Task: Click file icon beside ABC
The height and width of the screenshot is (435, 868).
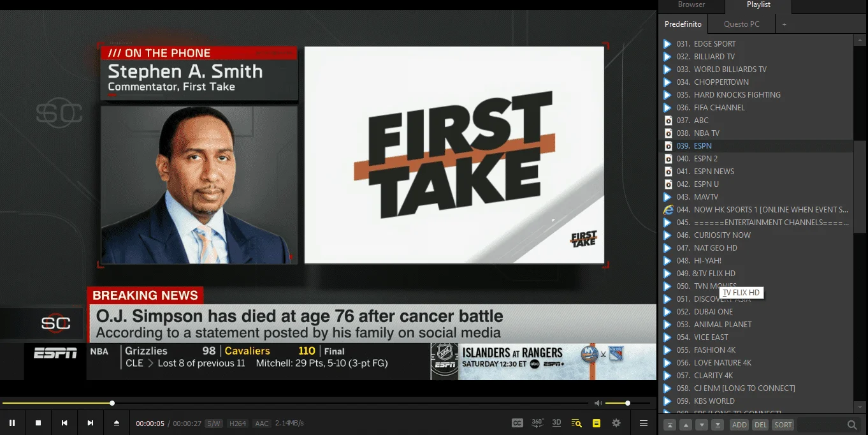Action: (x=668, y=121)
